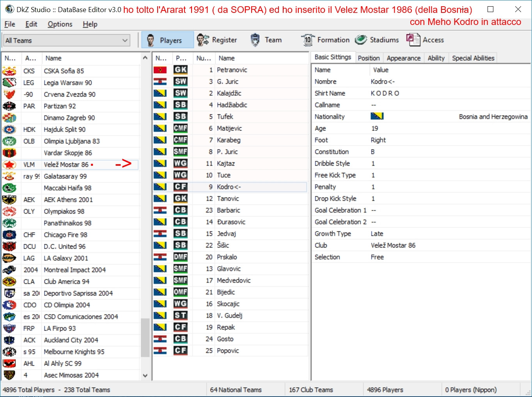The width and height of the screenshot is (532, 397).
Task: Click scroll up arrow of team list
Action: point(145,58)
